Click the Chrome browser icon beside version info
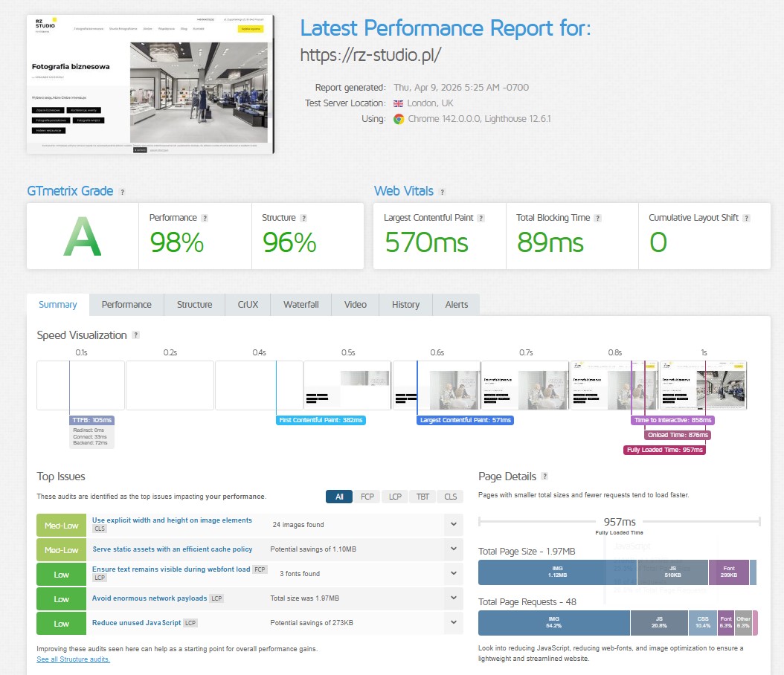Screen dimensions: 784x675 tap(398, 119)
